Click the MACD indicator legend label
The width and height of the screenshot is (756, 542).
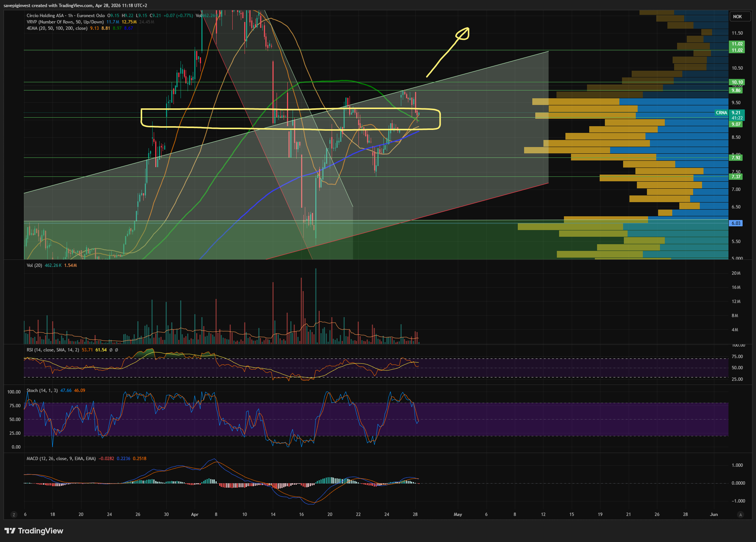coord(61,459)
